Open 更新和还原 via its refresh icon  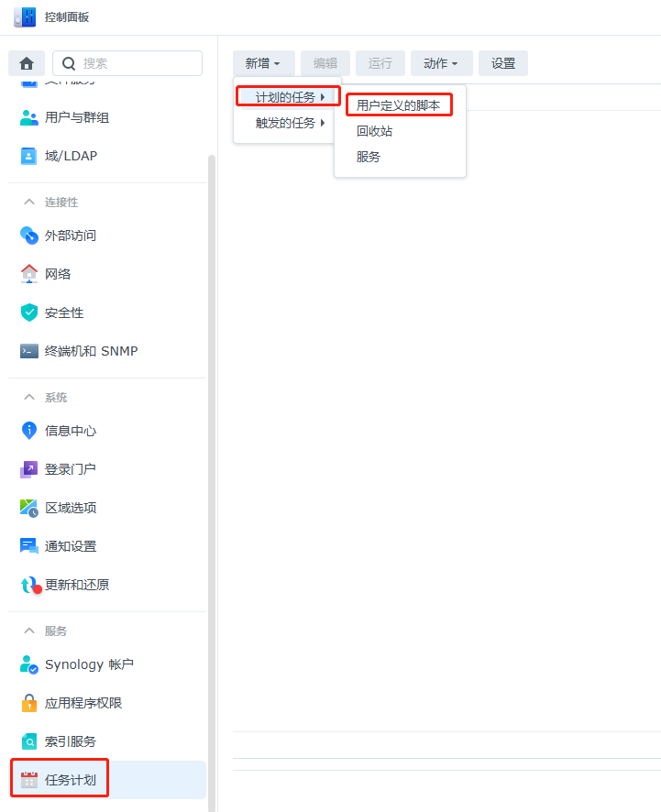(30, 586)
